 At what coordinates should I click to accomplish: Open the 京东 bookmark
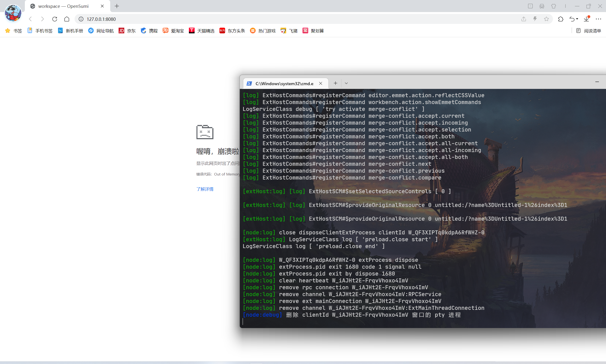[127, 31]
